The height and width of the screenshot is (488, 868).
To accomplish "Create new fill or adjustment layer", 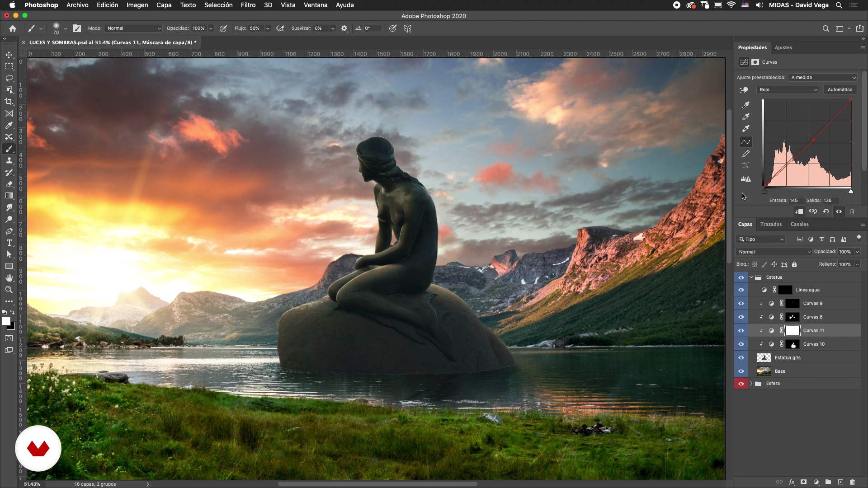I will point(816,482).
